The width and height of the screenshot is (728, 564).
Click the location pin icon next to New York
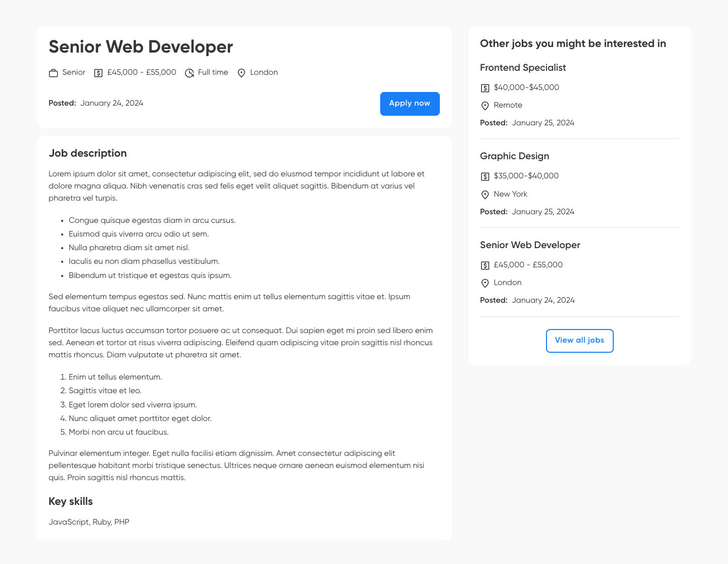coord(485,195)
